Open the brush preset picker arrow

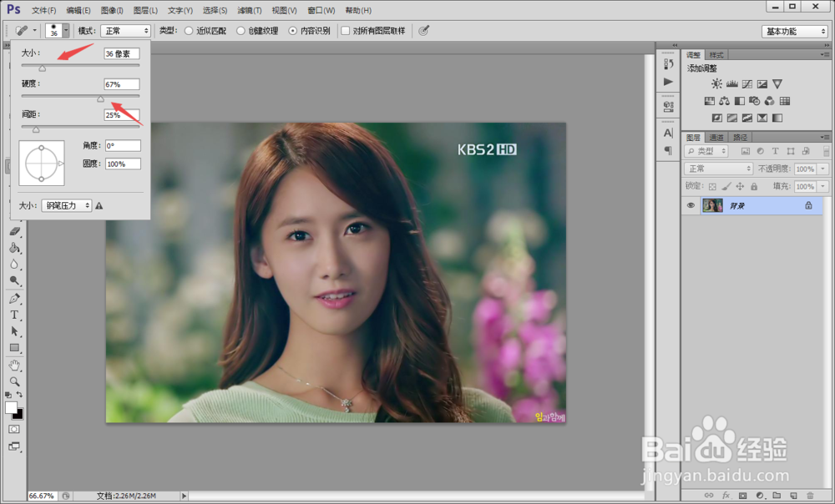(66, 30)
